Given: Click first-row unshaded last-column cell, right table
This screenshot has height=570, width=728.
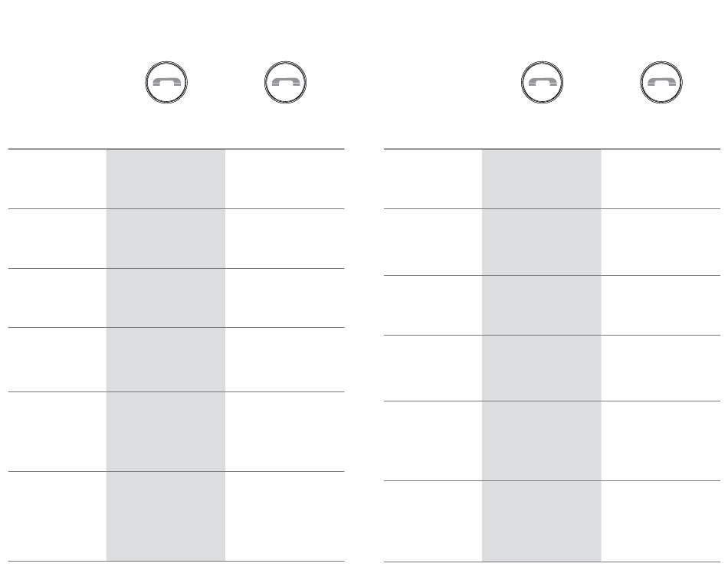Looking at the screenshot, I should click(661, 179).
